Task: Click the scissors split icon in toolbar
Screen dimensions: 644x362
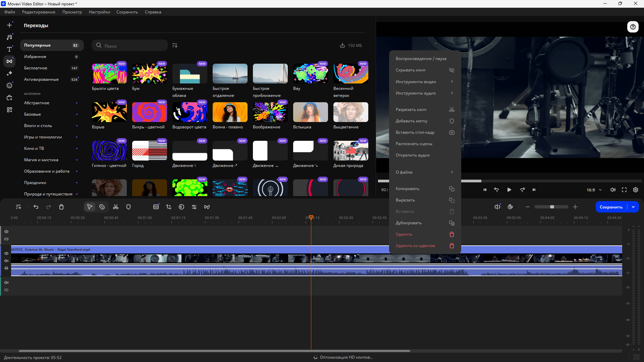Action: click(116, 207)
